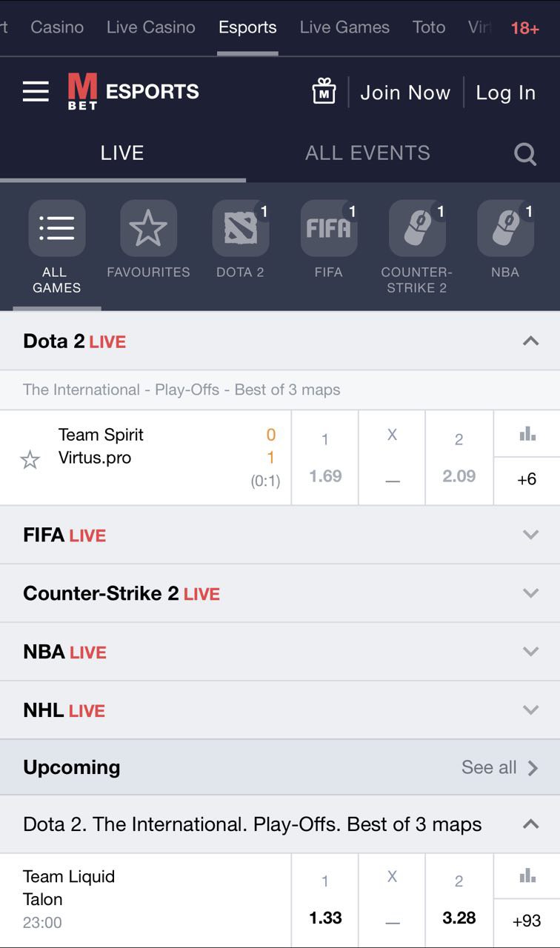Show the Favourites filter

coord(148,229)
